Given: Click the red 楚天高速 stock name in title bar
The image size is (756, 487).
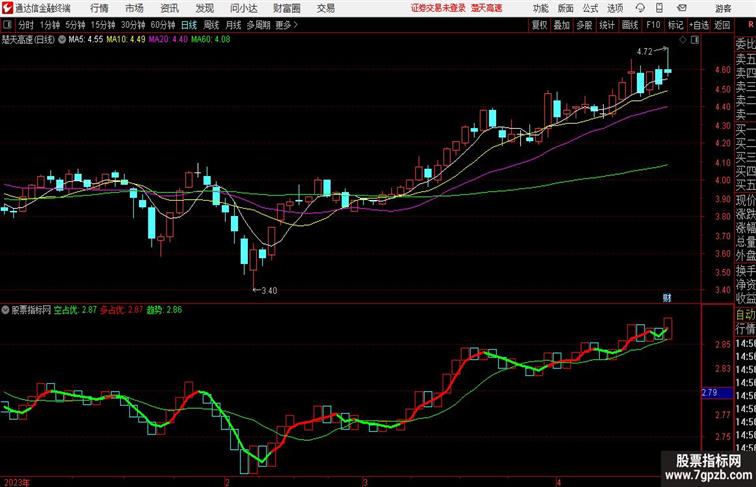Looking at the screenshot, I should [486, 8].
